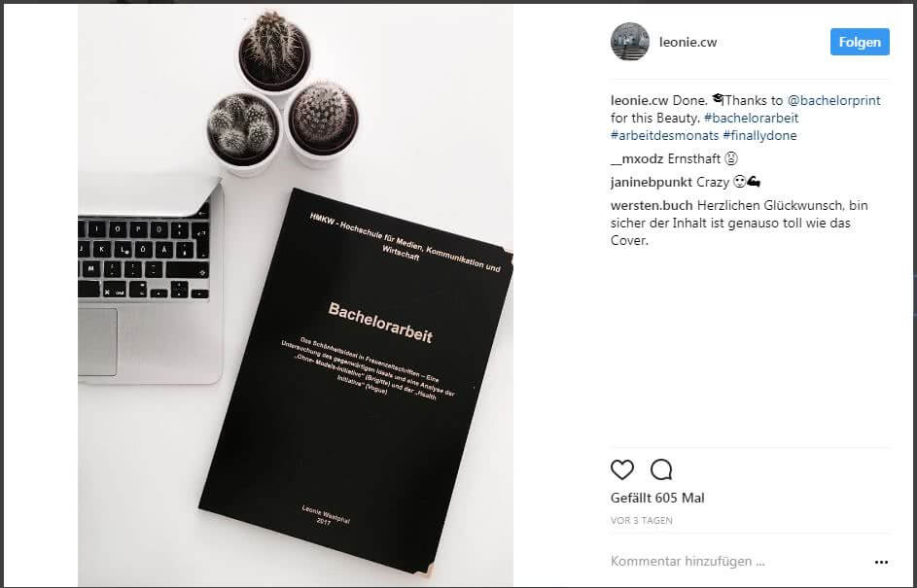Click the bachelor thesis post photo
Screen dimensions: 917x588
(x=296, y=295)
